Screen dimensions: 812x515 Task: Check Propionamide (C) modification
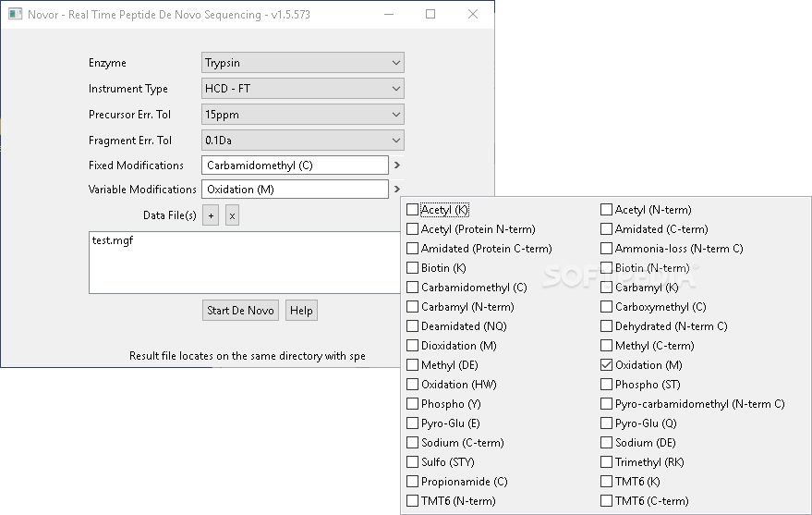[x=412, y=482]
